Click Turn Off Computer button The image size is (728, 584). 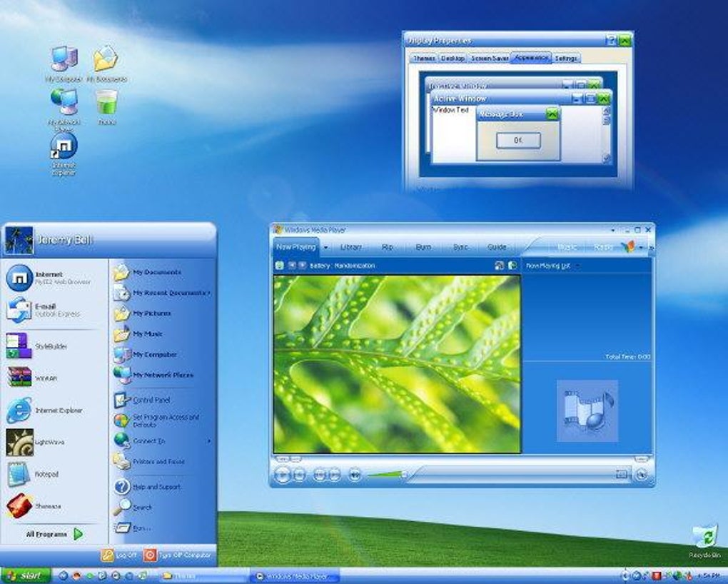(178, 555)
